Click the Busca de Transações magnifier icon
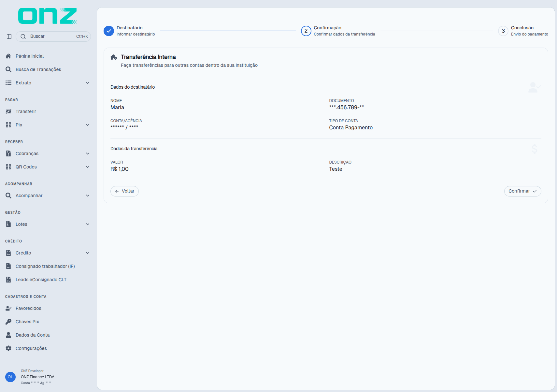 [8, 69]
